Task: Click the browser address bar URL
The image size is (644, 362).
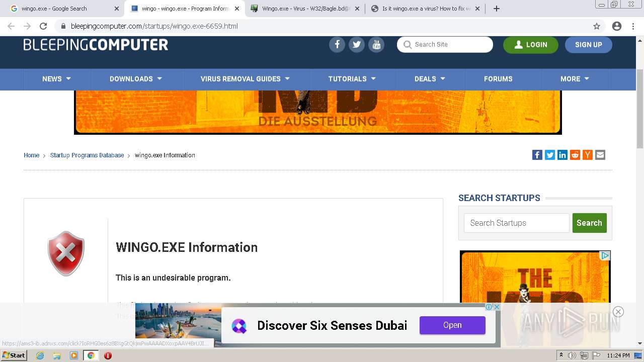Action: 154,26
